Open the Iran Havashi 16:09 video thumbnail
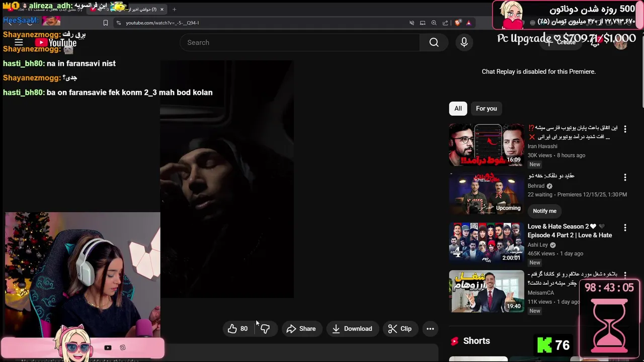This screenshot has width=644, height=362. (486, 145)
